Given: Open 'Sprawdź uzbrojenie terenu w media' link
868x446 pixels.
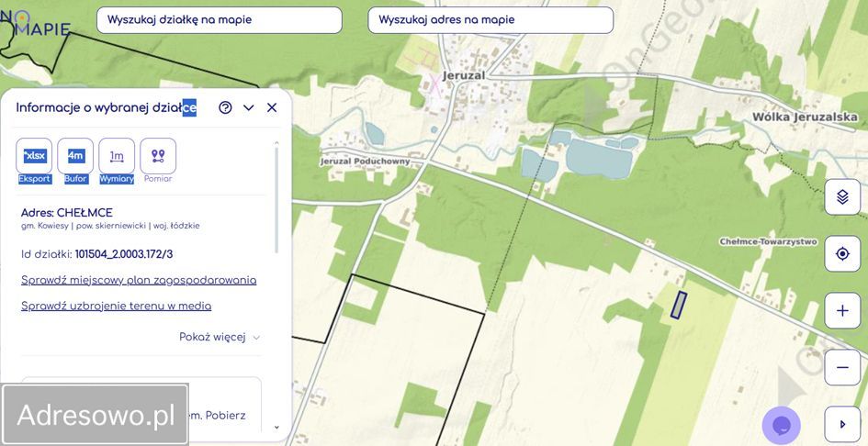Looking at the screenshot, I should pos(117,306).
